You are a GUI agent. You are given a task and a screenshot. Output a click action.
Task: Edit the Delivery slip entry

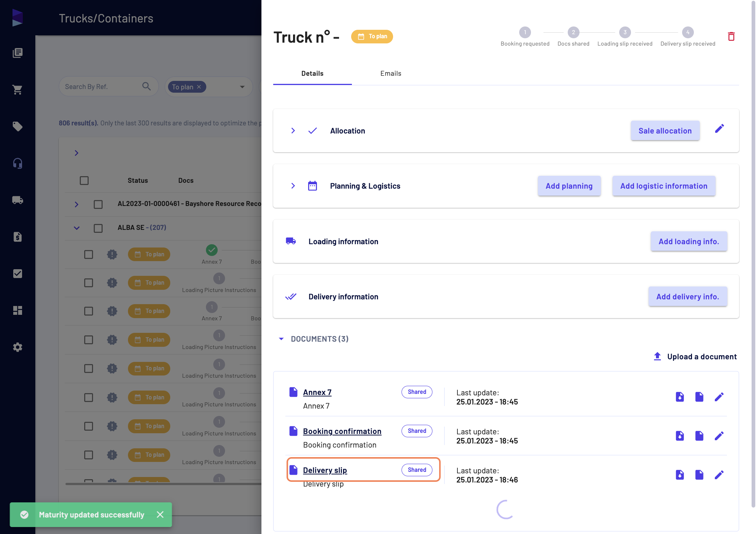[x=719, y=475]
